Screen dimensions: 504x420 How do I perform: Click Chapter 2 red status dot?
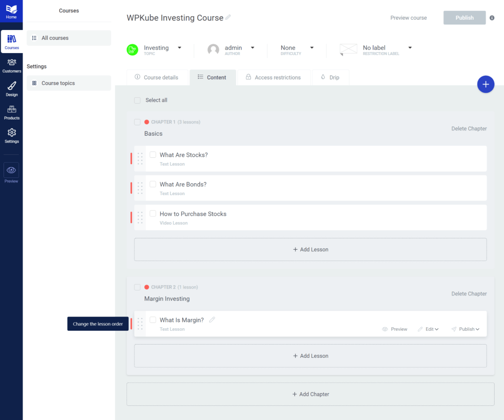point(147,287)
